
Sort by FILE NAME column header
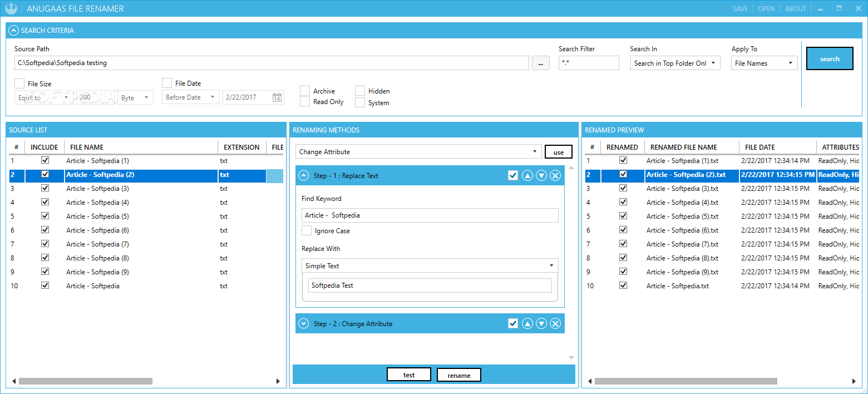click(141, 147)
